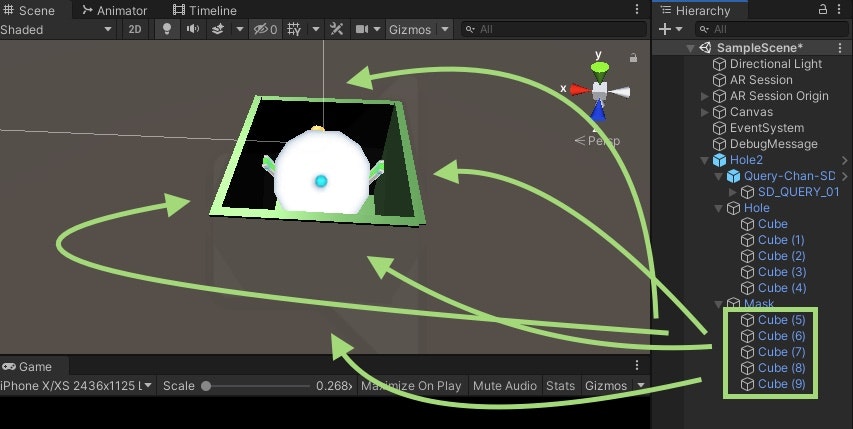Expand the Canvas object
853x429 pixels.
(705, 112)
